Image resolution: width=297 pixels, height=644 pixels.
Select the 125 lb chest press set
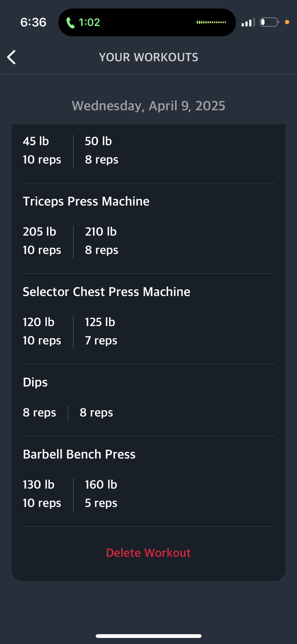(x=101, y=331)
